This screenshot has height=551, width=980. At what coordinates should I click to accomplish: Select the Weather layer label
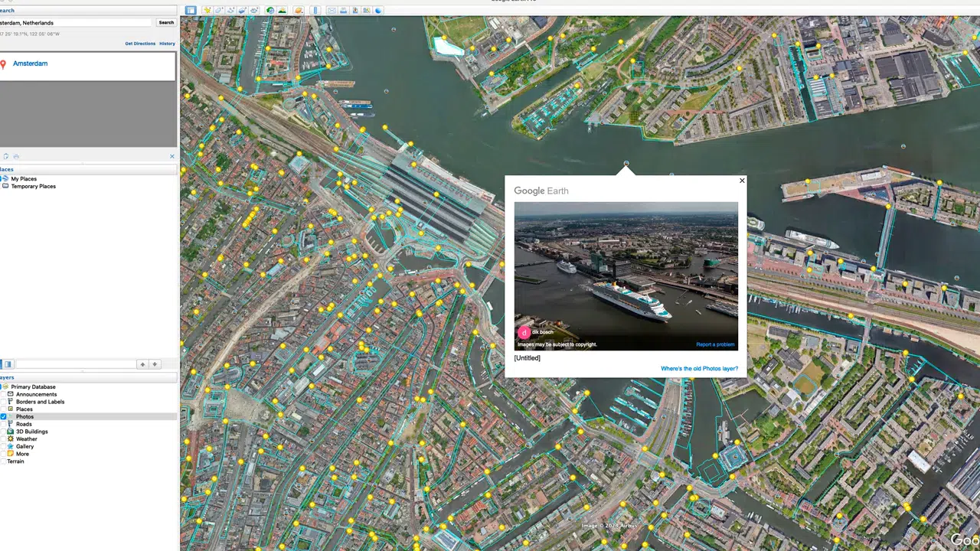(x=27, y=439)
